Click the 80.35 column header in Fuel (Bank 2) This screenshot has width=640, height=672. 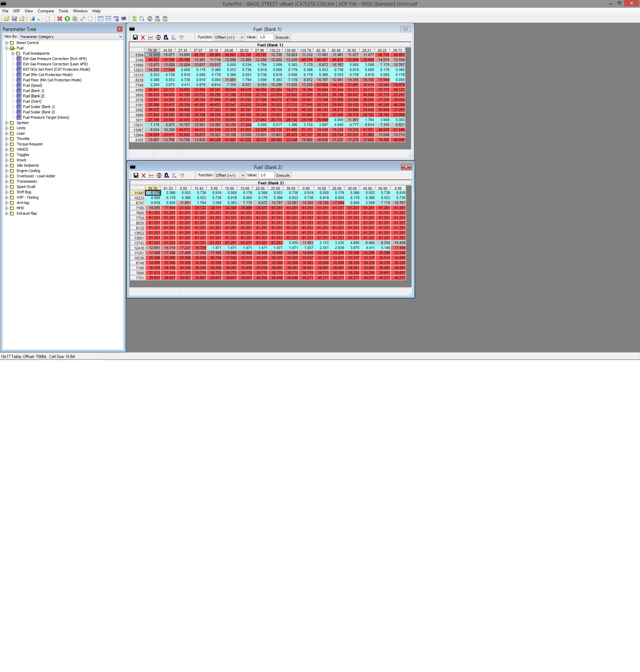[x=153, y=188]
